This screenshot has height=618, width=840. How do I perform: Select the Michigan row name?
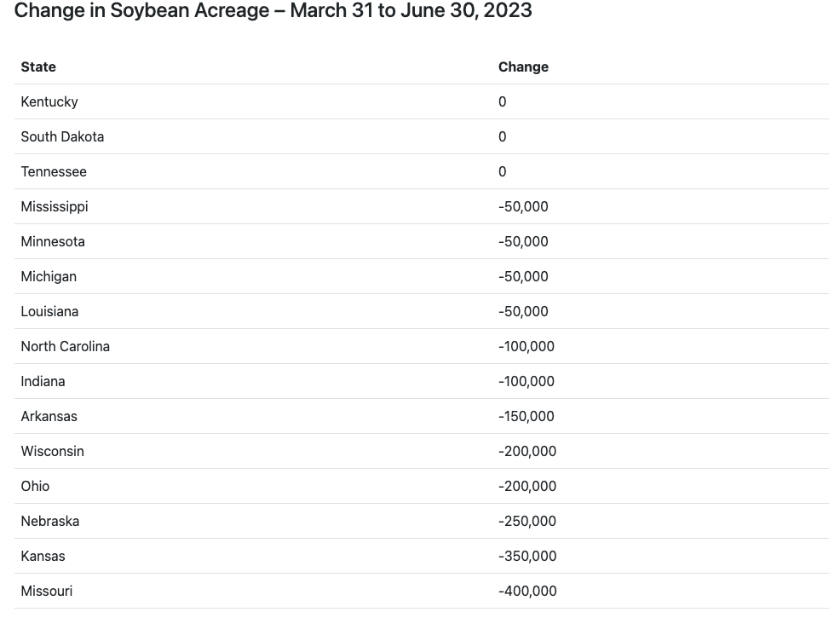click(x=49, y=276)
